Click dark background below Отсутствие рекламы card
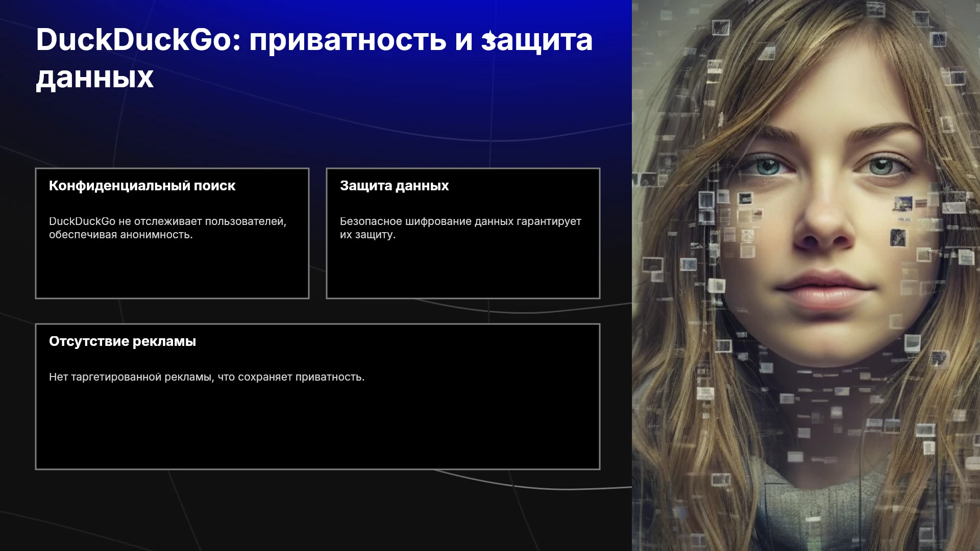Screen dimensions: 980x551 point(316,510)
